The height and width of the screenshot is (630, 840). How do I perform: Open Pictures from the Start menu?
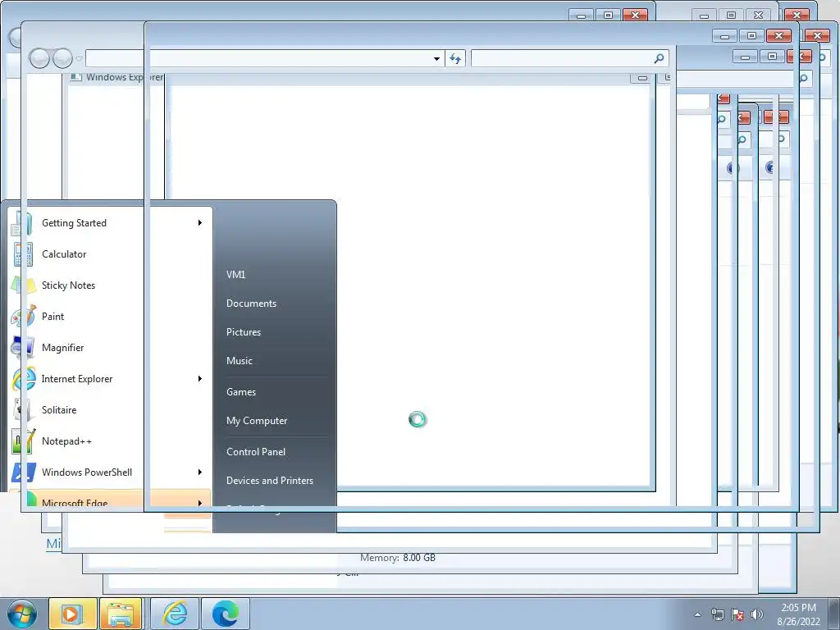(243, 332)
